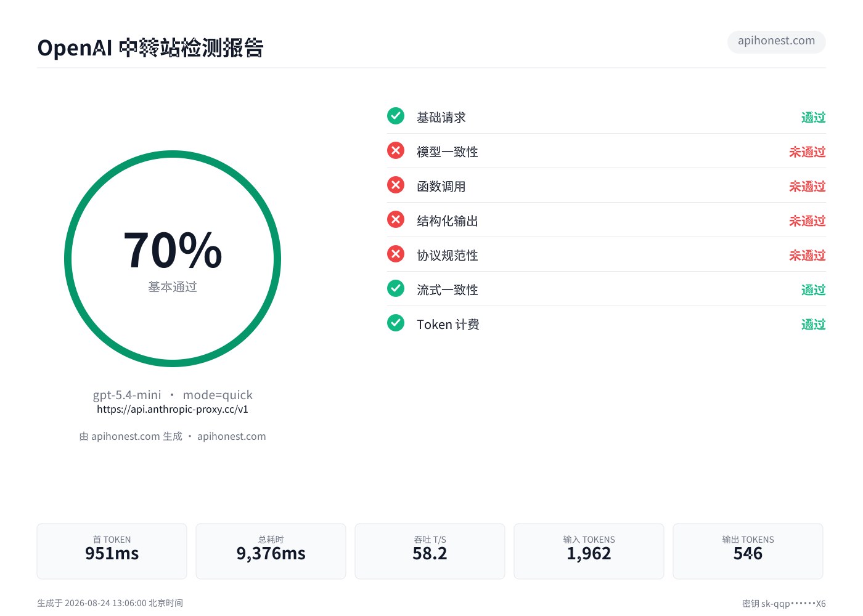Select the 首 TOKEN 951ms stat card

coord(112,551)
